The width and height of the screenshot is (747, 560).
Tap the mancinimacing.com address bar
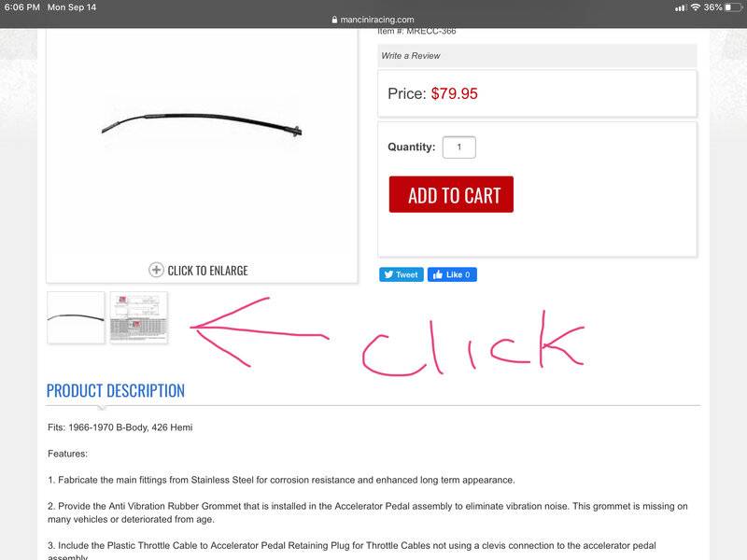373,20
